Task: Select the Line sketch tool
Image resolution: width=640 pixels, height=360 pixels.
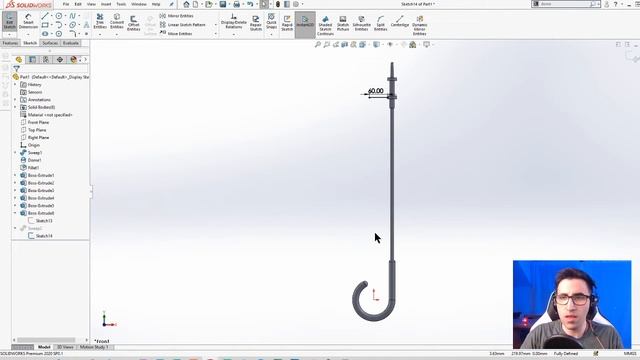Action: coord(45,16)
